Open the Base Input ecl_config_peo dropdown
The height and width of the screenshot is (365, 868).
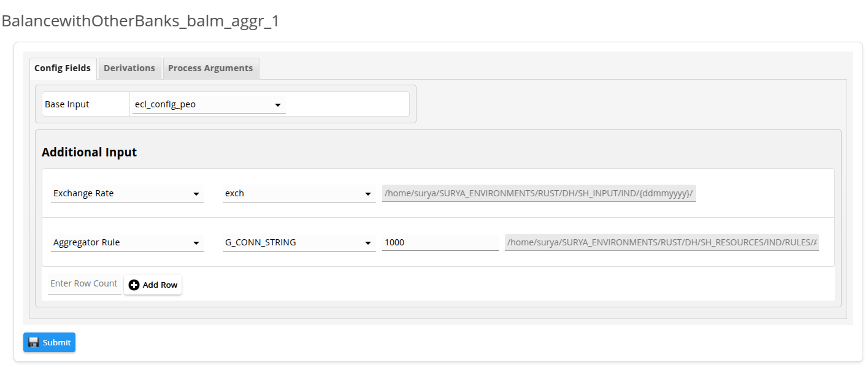[x=209, y=104]
